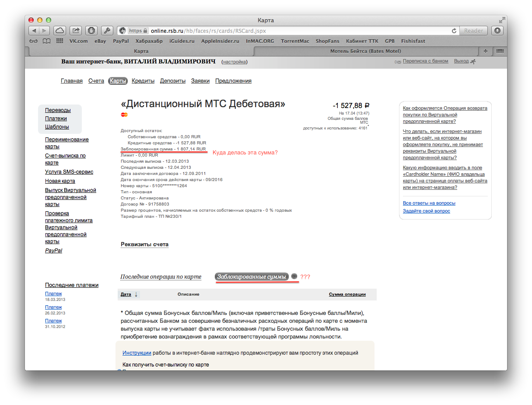Open Переводы in the left sidebar
This screenshot has height=405, width=532.
click(58, 110)
